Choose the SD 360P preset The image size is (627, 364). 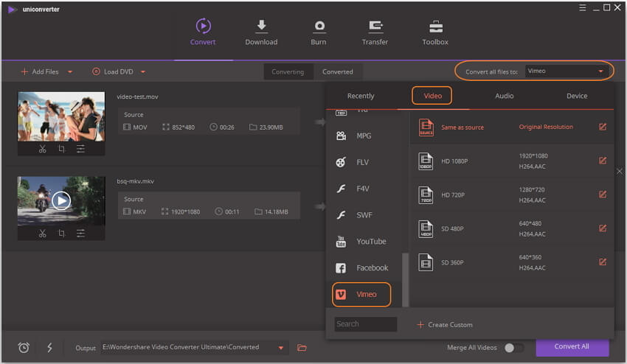coord(512,262)
